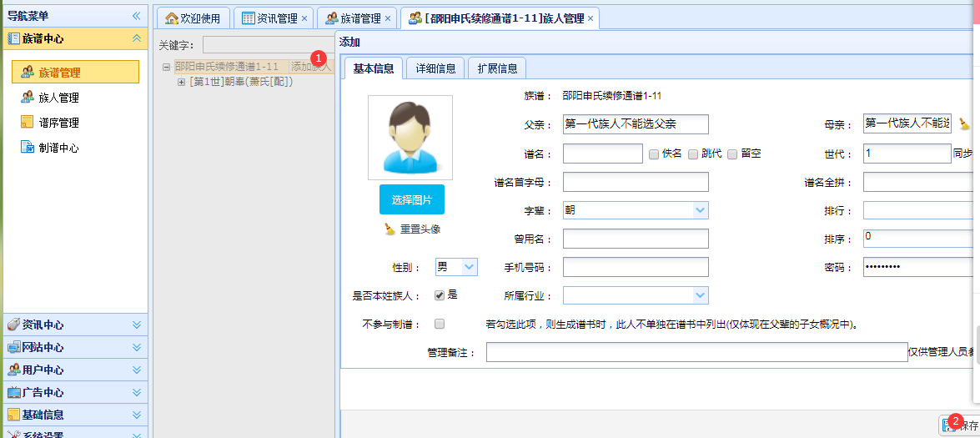Toggle the 佚名 checkbox
Viewport: 980px width, 438px height.
click(x=654, y=154)
